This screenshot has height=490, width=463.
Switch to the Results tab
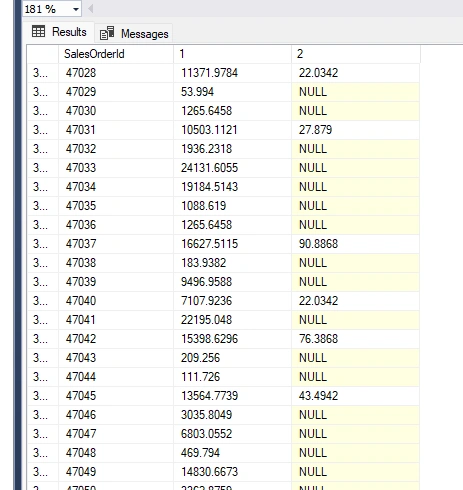coord(60,32)
